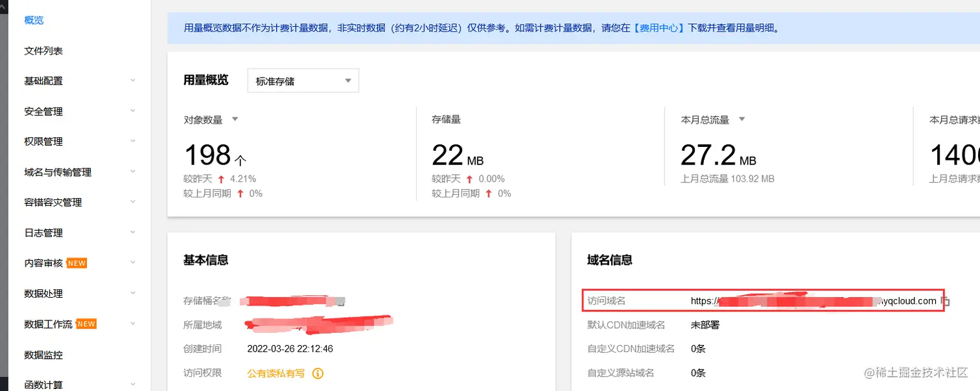Open the 数据监控 sidebar item
The height and width of the screenshot is (391, 980).
pyautogui.click(x=43, y=355)
